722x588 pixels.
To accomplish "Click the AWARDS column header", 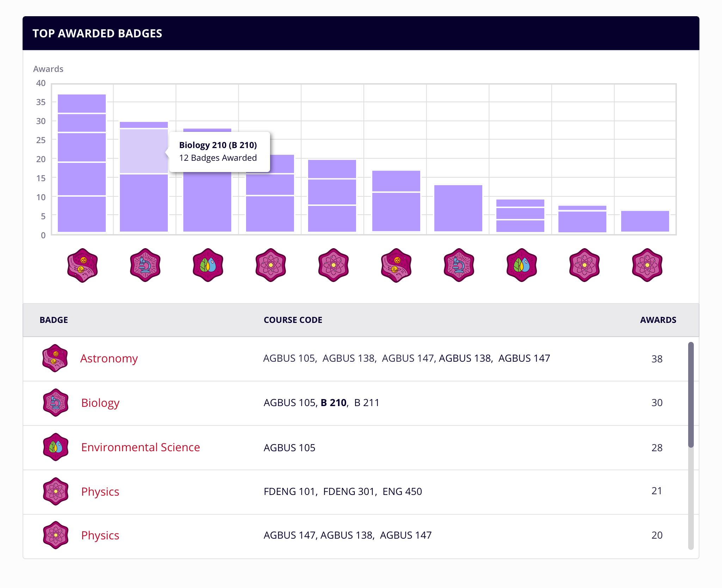I will pyautogui.click(x=658, y=320).
